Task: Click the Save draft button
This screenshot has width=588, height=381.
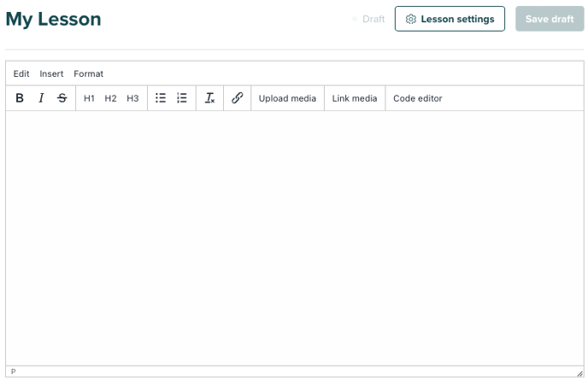Action: (550, 19)
